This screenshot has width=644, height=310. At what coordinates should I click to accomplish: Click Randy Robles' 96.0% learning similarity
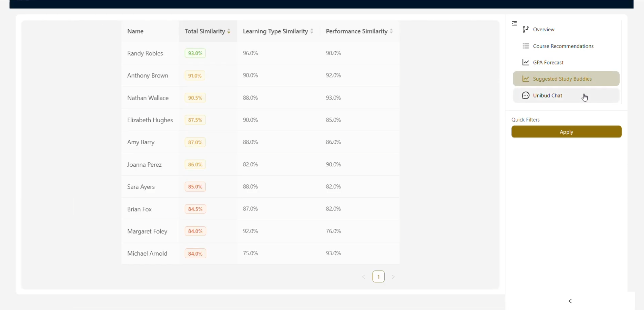[x=250, y=53]
